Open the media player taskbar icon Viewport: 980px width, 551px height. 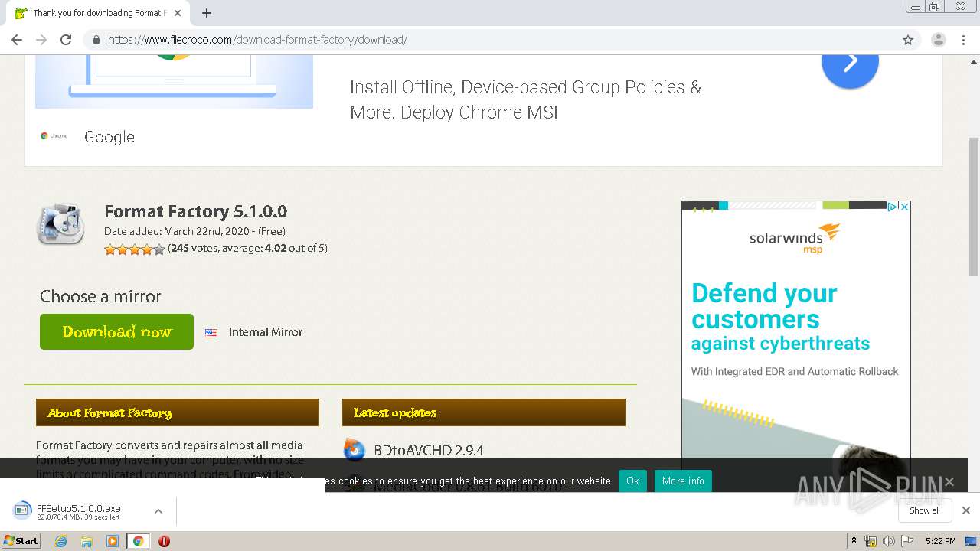(x=113, y=541)
